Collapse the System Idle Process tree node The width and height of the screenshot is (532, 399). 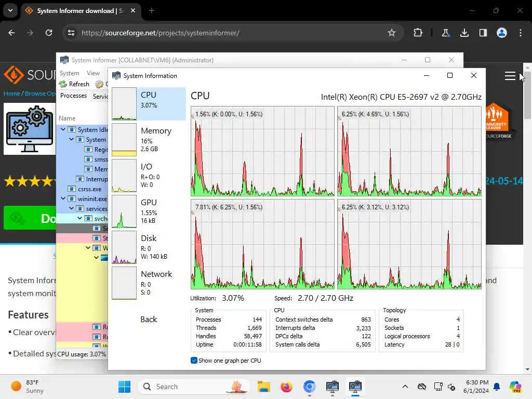point(63,129)
